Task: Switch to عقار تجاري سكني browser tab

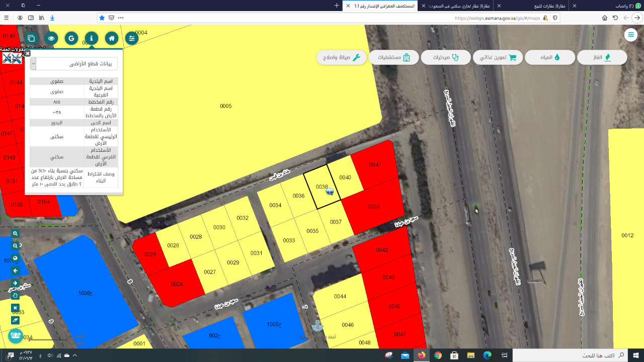Action: click(x=458, y=6)
